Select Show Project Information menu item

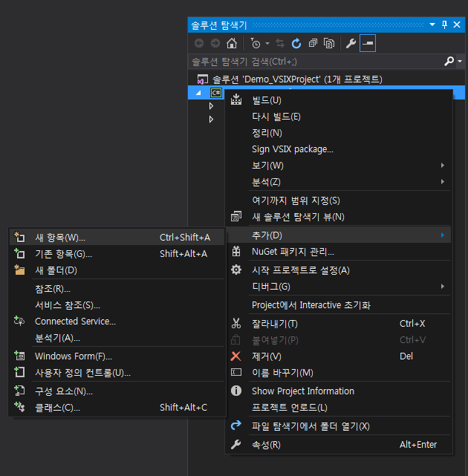pos(339,391)
